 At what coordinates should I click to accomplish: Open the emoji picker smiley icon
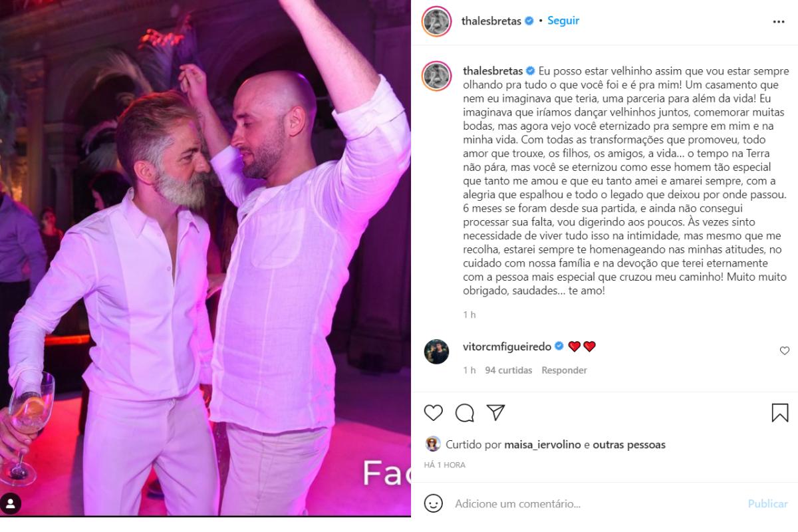[x=434, y=503]
